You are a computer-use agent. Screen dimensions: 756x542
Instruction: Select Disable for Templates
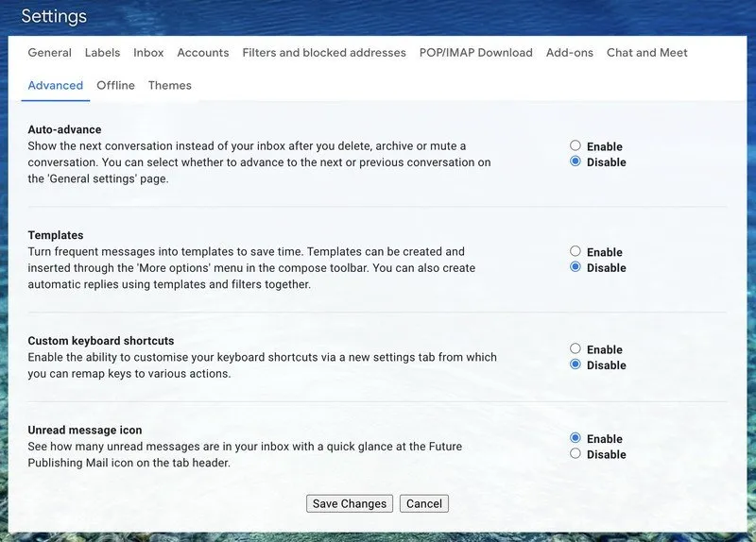[x=576, y=268]
